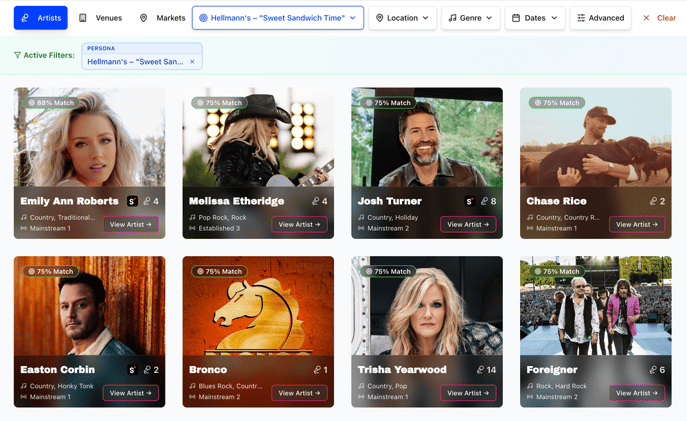Click the chevron arrow on Genre dropdown
687x421 pixels.
(x=489, y=18)
